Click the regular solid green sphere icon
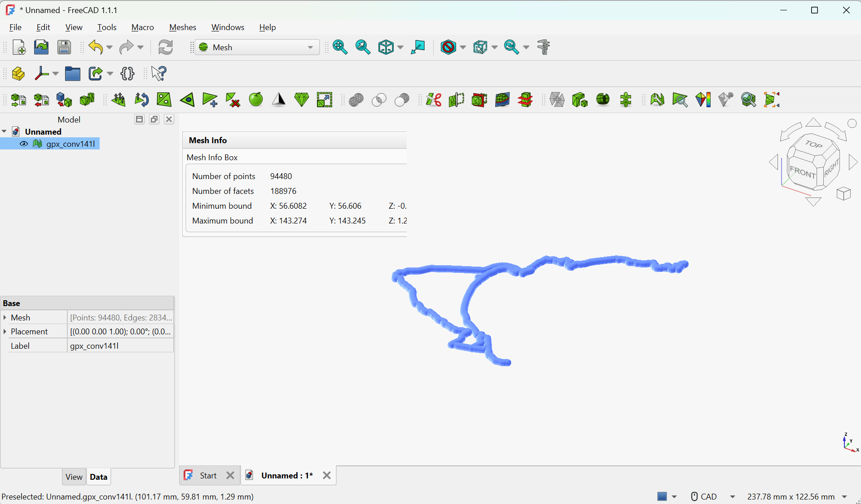Screen dimensions: 861x504 click(256, 100)
